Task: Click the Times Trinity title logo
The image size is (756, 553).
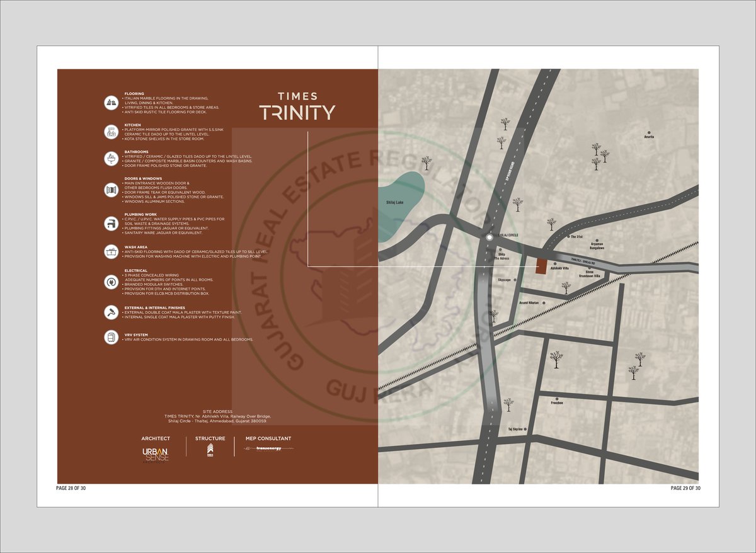Action: [297, 107]
